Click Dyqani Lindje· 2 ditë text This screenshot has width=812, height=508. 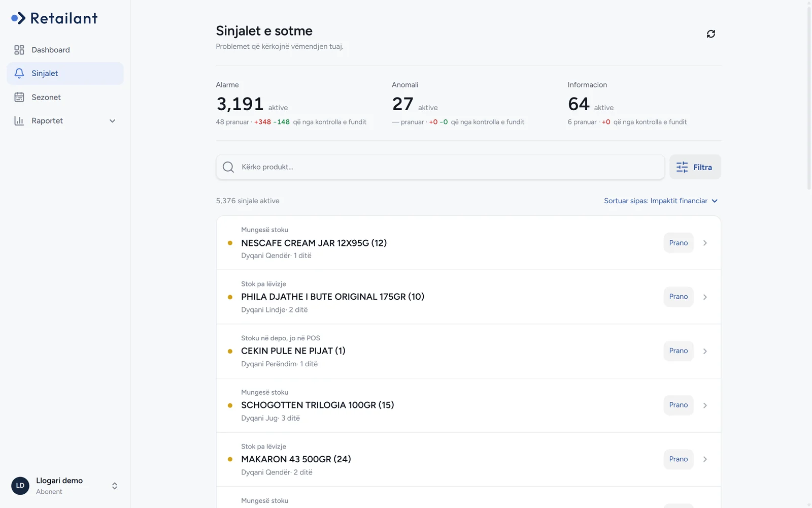tap(274, 310)
